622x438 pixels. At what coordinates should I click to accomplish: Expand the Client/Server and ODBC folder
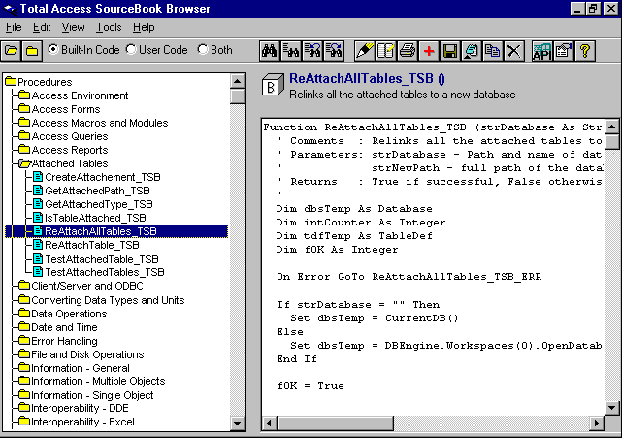[24, 286]
